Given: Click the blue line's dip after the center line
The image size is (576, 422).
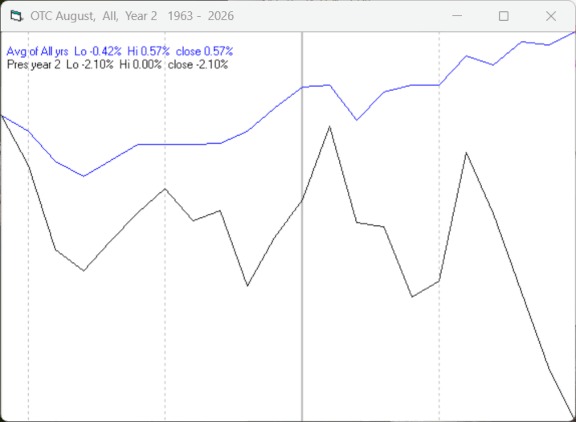Looking at the screenshot, I should pyautogui.click(x=356, y=120).
